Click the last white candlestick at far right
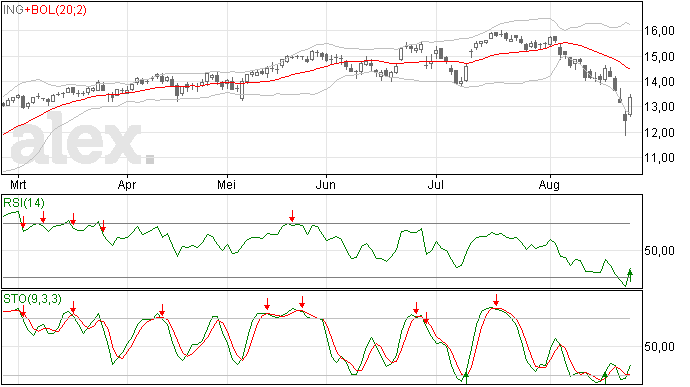 pyautogui.click(x=630, y=106)
